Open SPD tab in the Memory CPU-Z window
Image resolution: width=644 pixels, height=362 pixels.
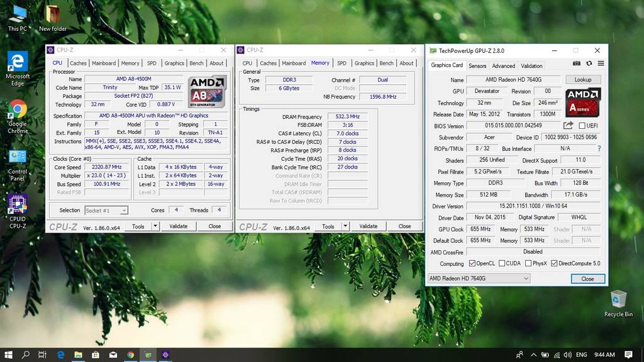(341, 63)
